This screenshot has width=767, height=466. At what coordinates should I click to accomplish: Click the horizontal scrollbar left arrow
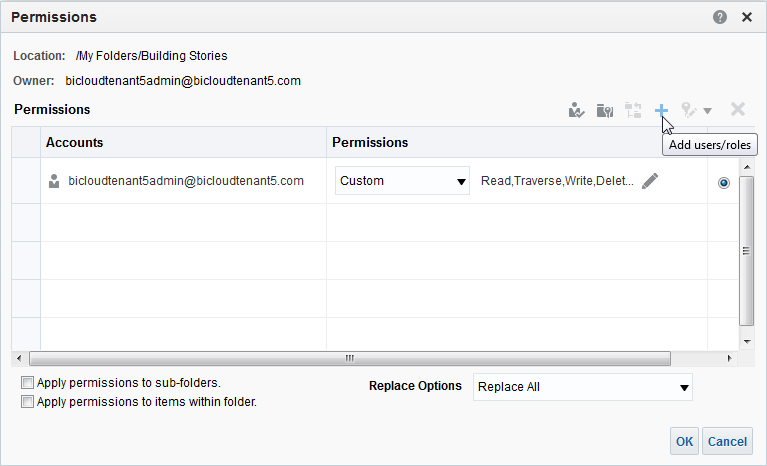(x=19, y=358)
